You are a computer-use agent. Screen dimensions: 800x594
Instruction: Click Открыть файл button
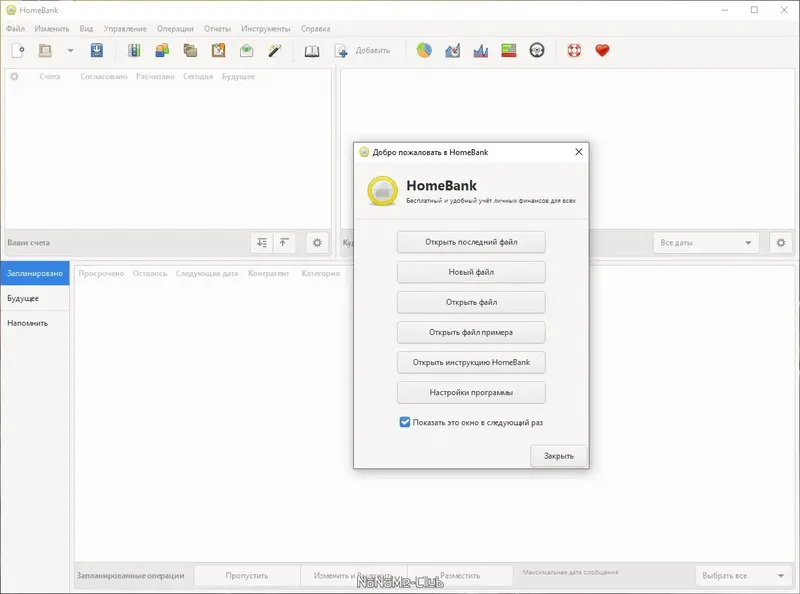[471, 302]
